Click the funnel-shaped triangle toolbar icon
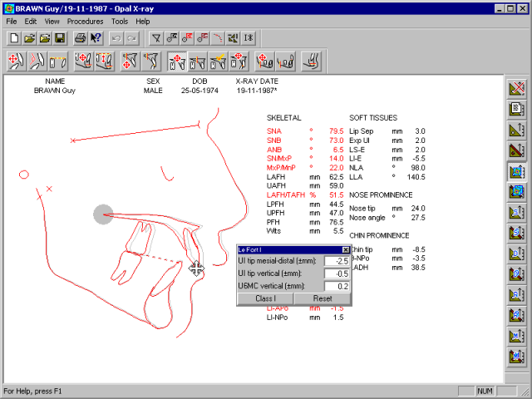This screenshot has width=532, height=399. click(x=156, y=38)
